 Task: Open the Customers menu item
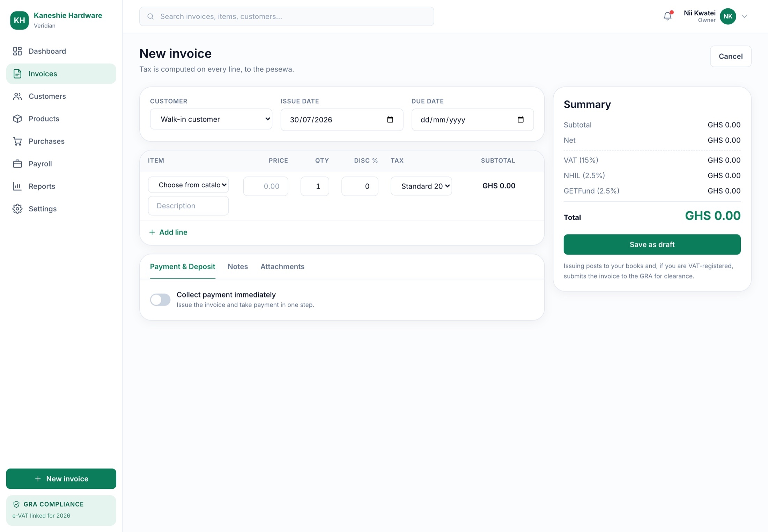click(61, 96)
